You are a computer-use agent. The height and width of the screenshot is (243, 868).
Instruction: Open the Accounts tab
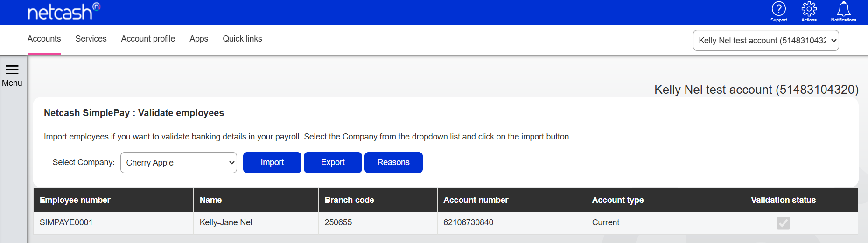pyautogui.click(x=44, y=39)
